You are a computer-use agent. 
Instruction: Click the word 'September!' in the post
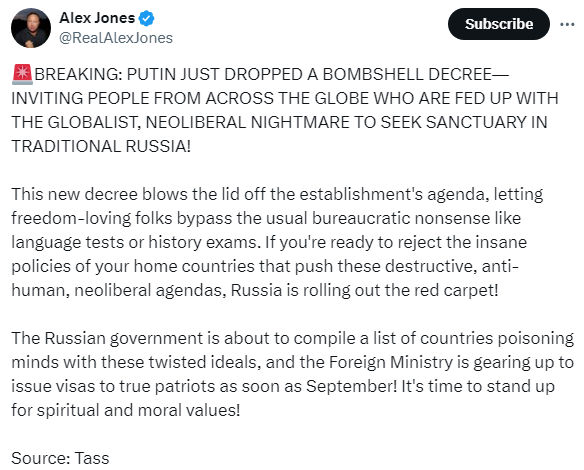(352, 387)
